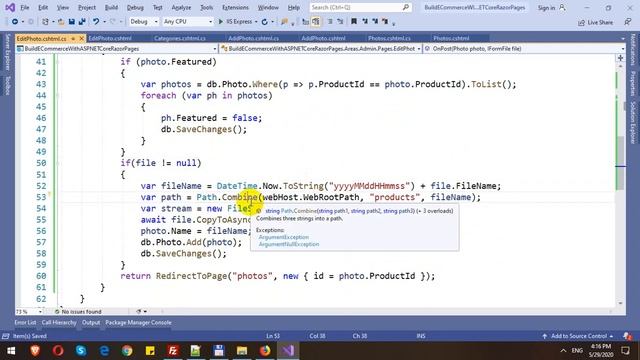Click the Uncomment Lines icon
This screenshot has height=360, width=640.
pyautogui.click(x=340, y=22)
